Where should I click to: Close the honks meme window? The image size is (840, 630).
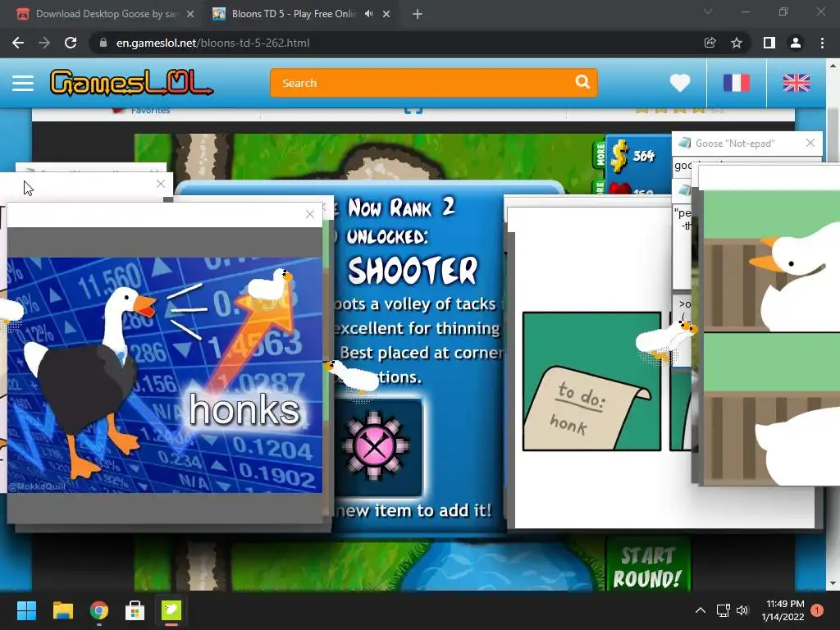click(x=309, y=214)
